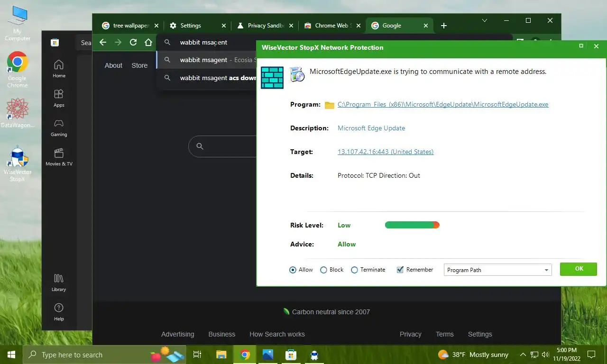Open the weather widget showing 38°F
This screenshot has width=607, height=364.
[x=474, y=355]
